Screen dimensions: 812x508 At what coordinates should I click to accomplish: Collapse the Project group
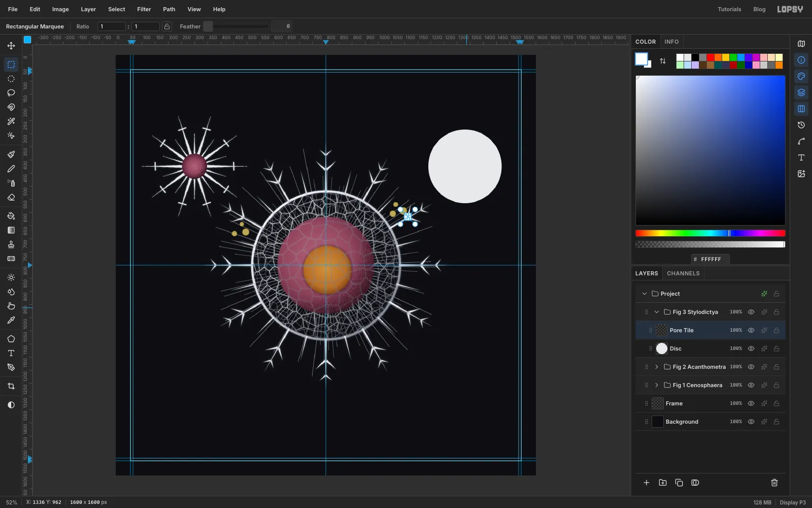coord(645,294)
